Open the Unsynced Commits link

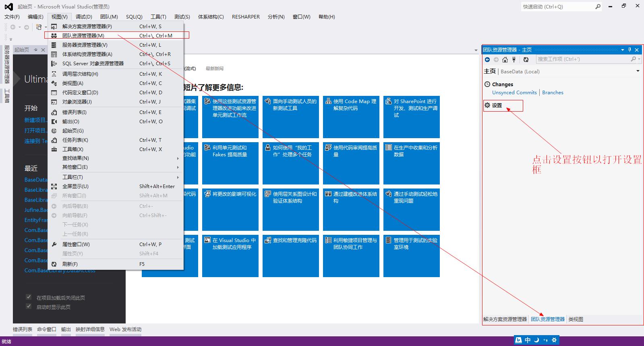(514, 92)
